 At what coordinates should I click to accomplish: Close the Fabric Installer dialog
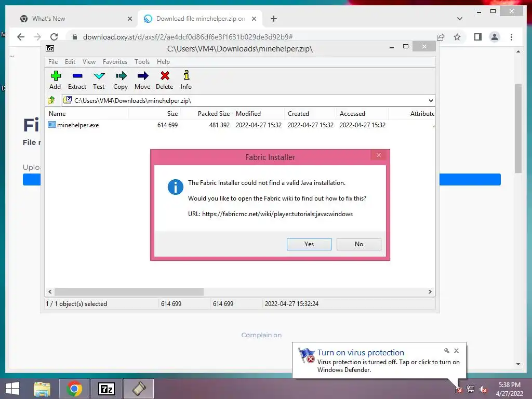click(x=379, y=155)
